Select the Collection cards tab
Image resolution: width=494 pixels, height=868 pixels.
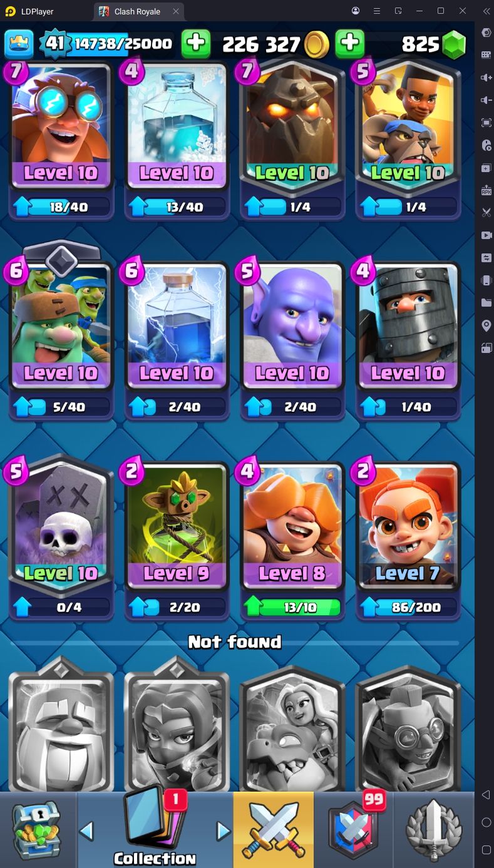(155, 829)
